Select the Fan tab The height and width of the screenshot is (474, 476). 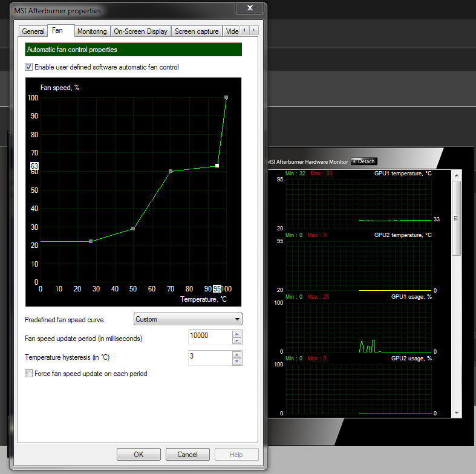[60, 30]
